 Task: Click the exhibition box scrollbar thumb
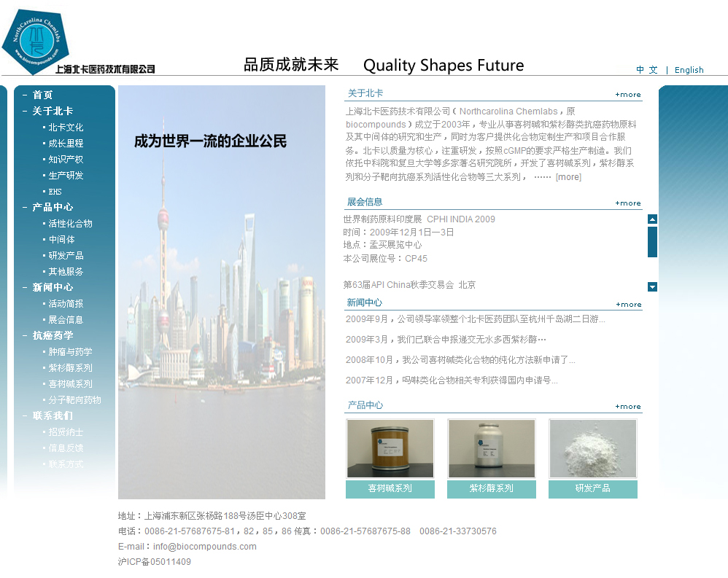tap(652, 242)
